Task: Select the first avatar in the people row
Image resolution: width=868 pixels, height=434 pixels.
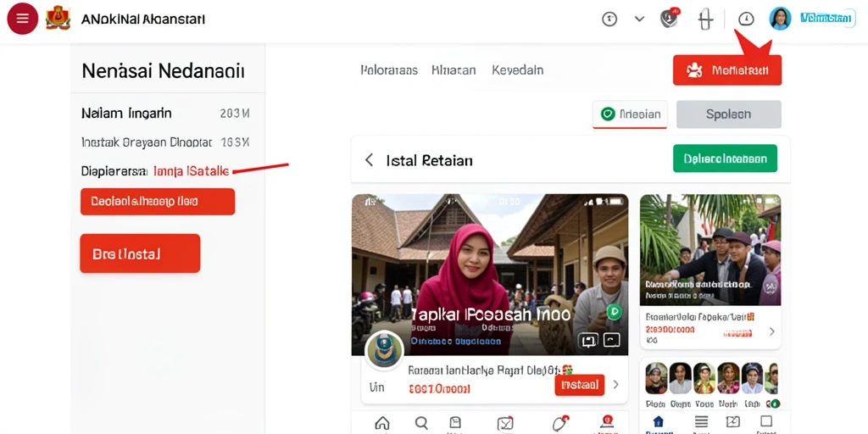Action: (x=657, y=378)
